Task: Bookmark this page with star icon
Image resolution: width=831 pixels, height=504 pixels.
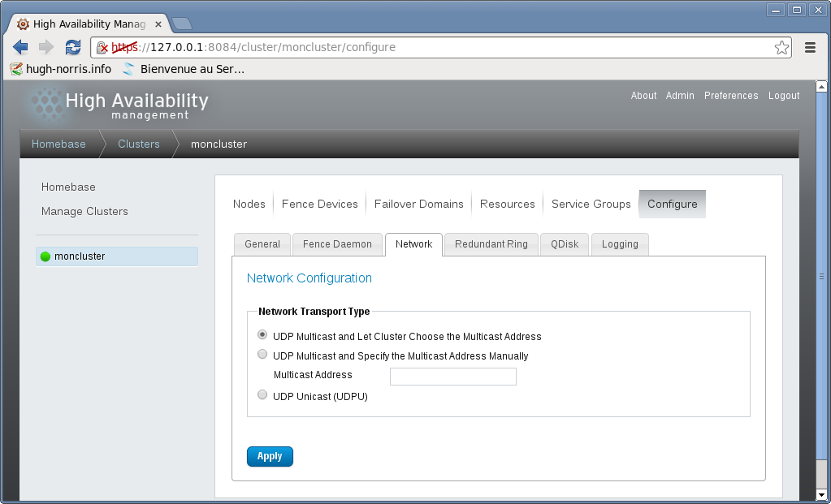Action: (781, 47)
